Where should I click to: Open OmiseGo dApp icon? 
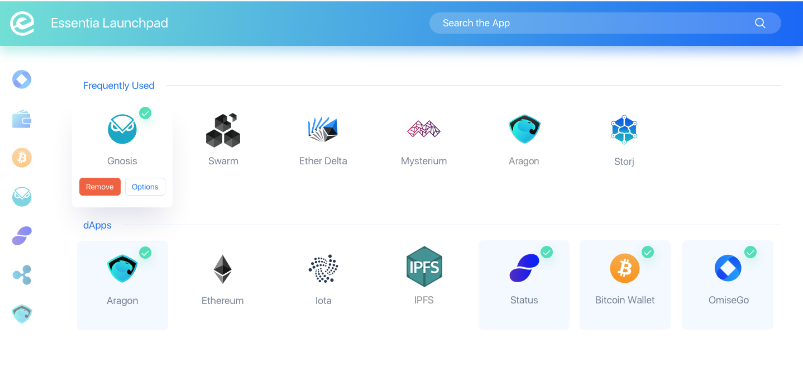(728, 268)
